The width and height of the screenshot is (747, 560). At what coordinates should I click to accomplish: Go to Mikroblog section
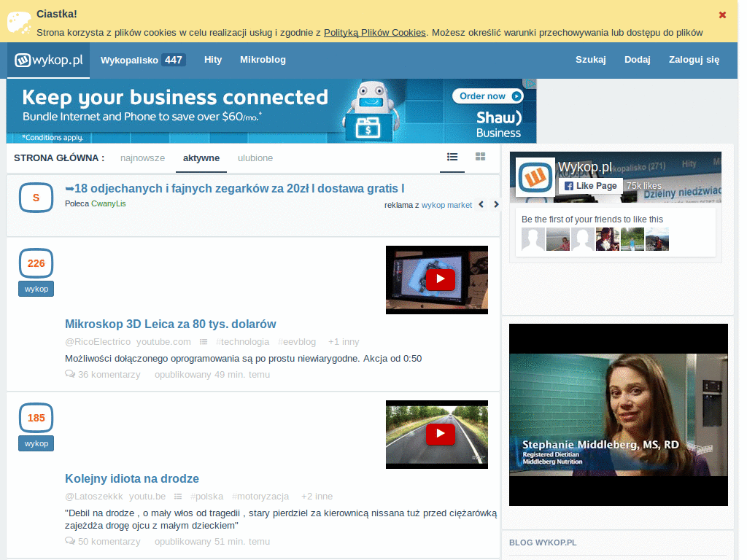pos(263,60)
